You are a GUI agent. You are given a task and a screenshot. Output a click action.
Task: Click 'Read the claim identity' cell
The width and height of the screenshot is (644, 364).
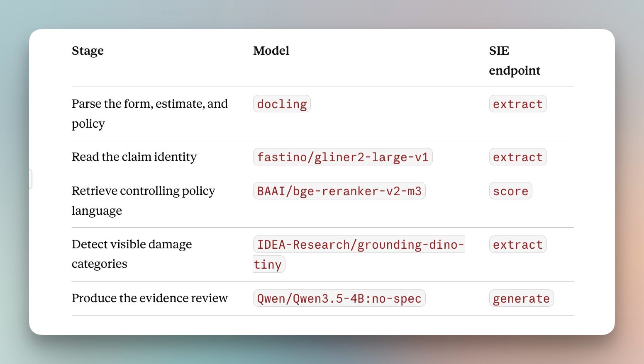tap(134, 157)
